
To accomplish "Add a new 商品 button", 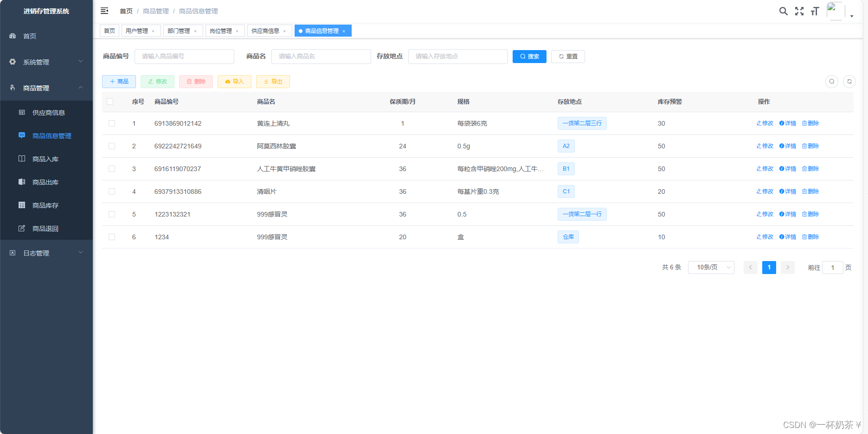I will tap(119, 82).
